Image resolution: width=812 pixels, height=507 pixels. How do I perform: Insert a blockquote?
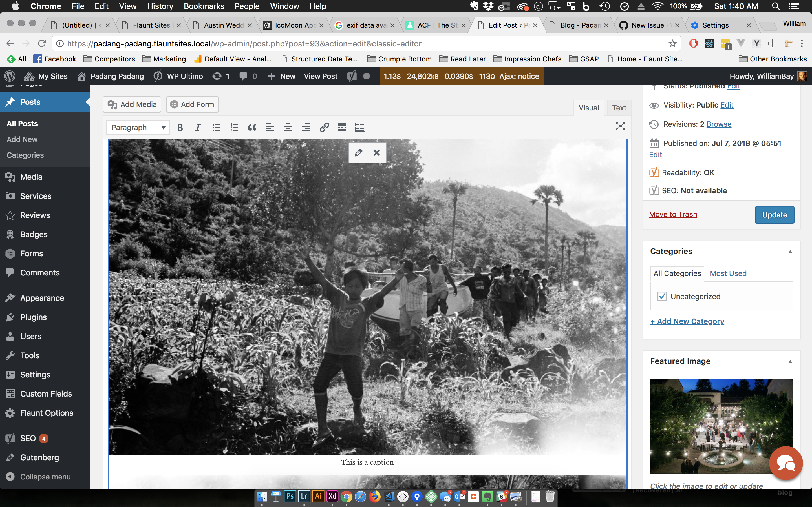click(252, 127)
